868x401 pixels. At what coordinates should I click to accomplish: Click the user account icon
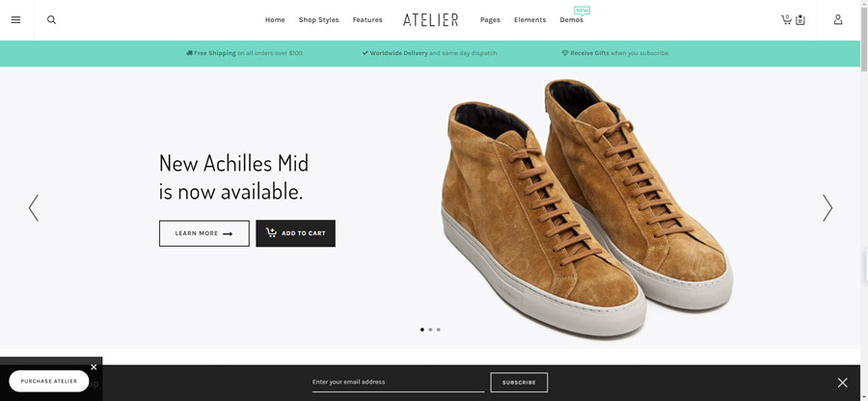coord(838,20)
